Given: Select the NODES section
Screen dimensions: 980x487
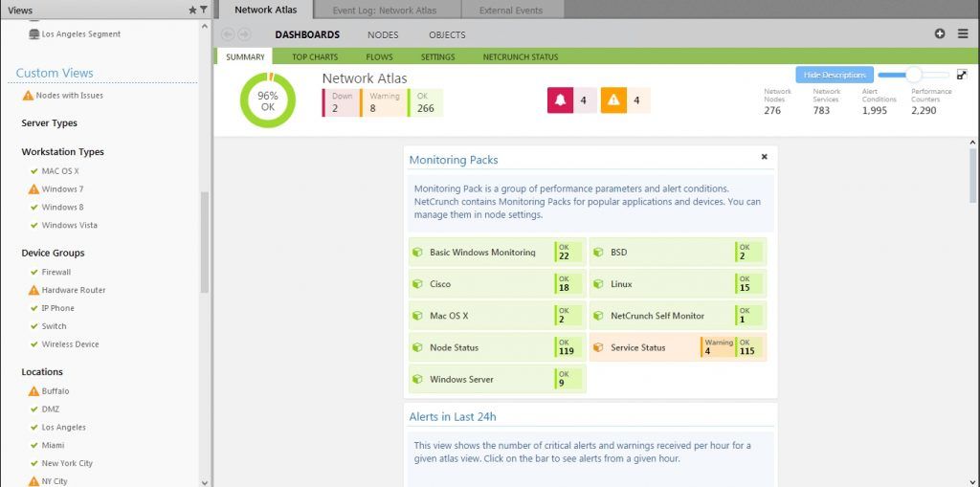Looking at the screenshot, I should [383, 35].
